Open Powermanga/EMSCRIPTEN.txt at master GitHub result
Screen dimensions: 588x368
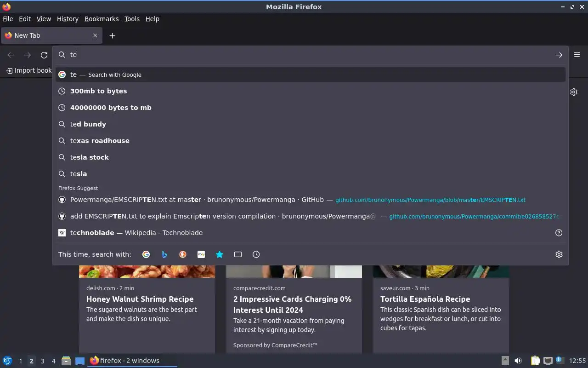tap(311, 200)
